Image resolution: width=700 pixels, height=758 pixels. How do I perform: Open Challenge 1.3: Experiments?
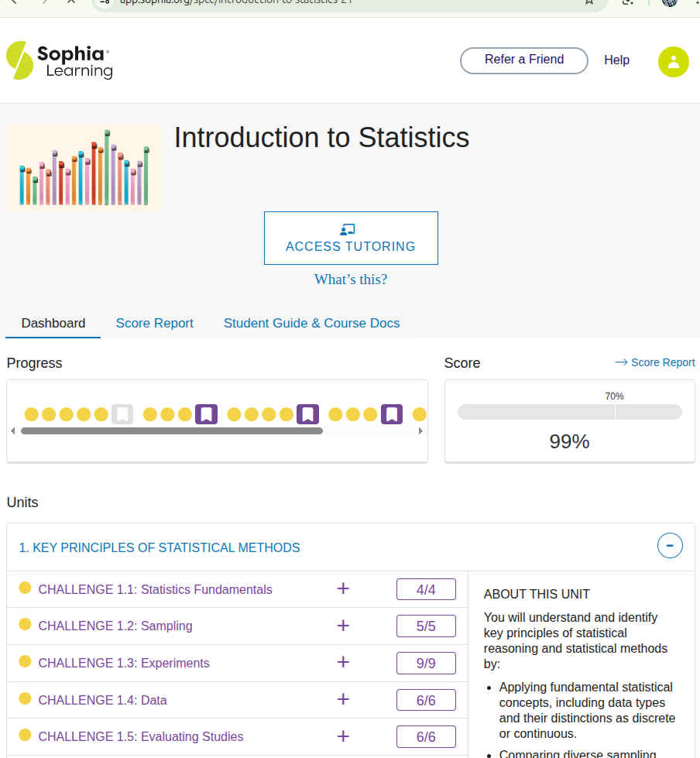[124, 663]
